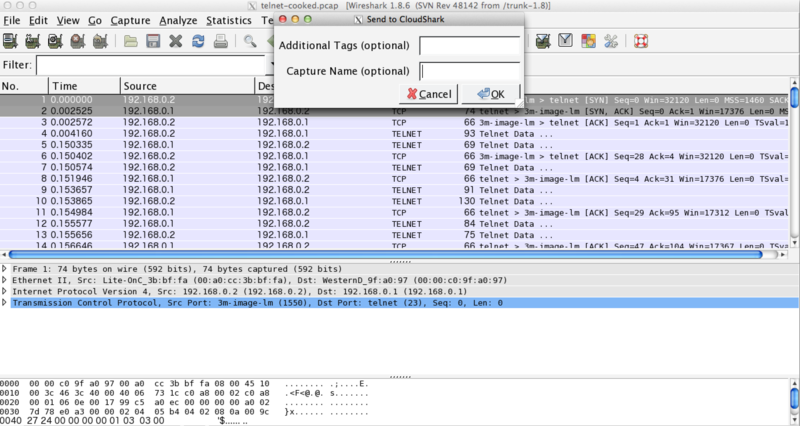Restart the running capture icon
The width and height of the screenshot is (800, 426).
100,41
